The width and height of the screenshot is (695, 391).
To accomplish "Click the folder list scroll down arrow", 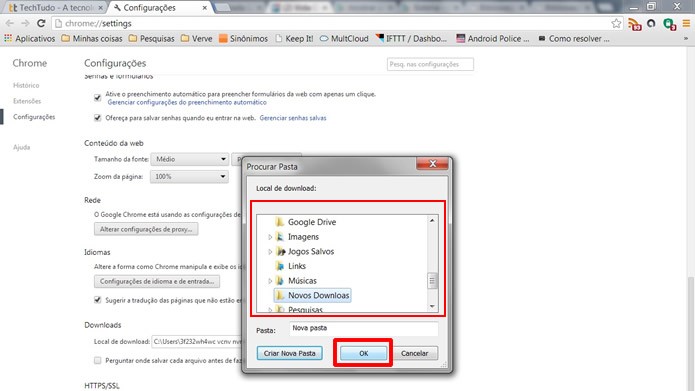I will point(432,307).
